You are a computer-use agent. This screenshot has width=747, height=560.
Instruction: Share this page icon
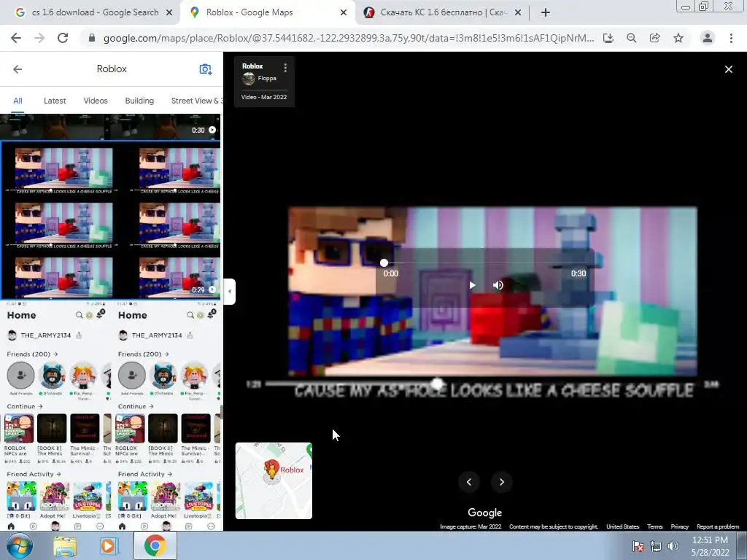point(655,38)
